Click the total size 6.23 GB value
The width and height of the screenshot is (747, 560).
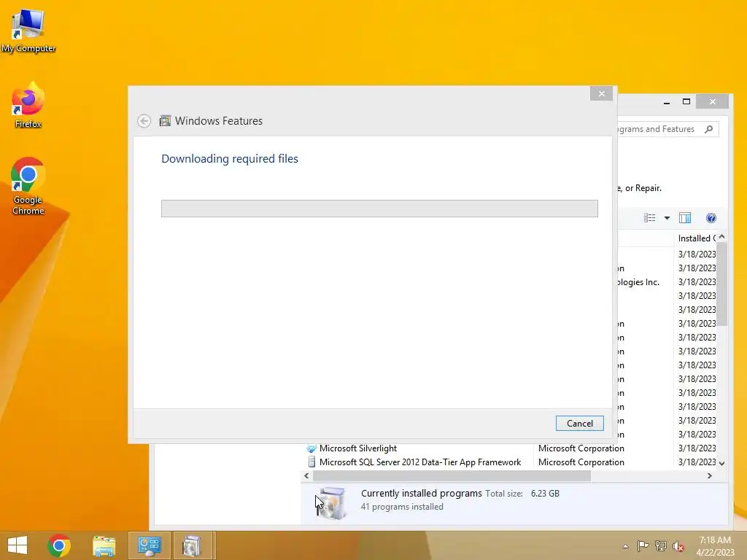pos(545,494)
